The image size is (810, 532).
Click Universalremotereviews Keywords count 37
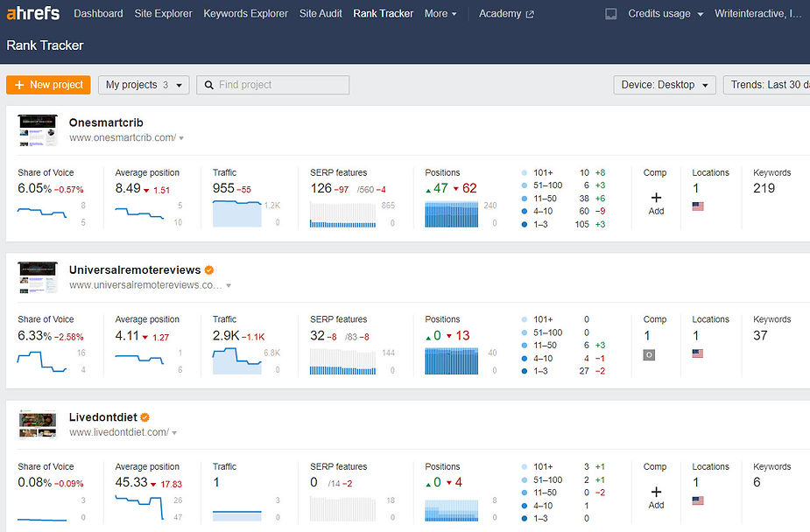[760, 335]
